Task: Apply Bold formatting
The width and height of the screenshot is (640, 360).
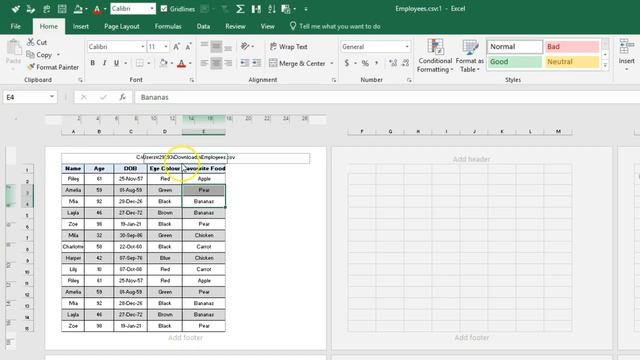Action: (x=93, y=63)
